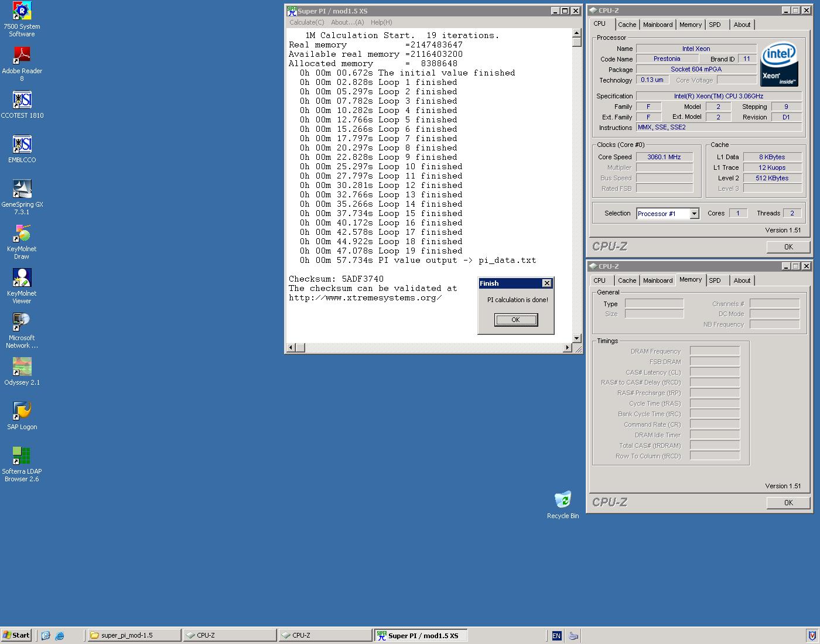This screenshot has width=820, height=644.
Task: Click the PI value output pi_data.txt line
Action: (418, 261)
